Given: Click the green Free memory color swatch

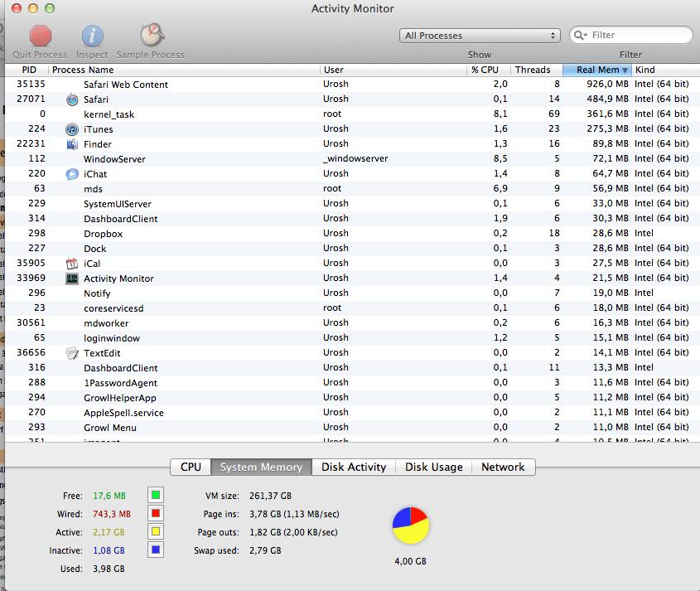Looking at the screenshot, I should pos(156,495).
